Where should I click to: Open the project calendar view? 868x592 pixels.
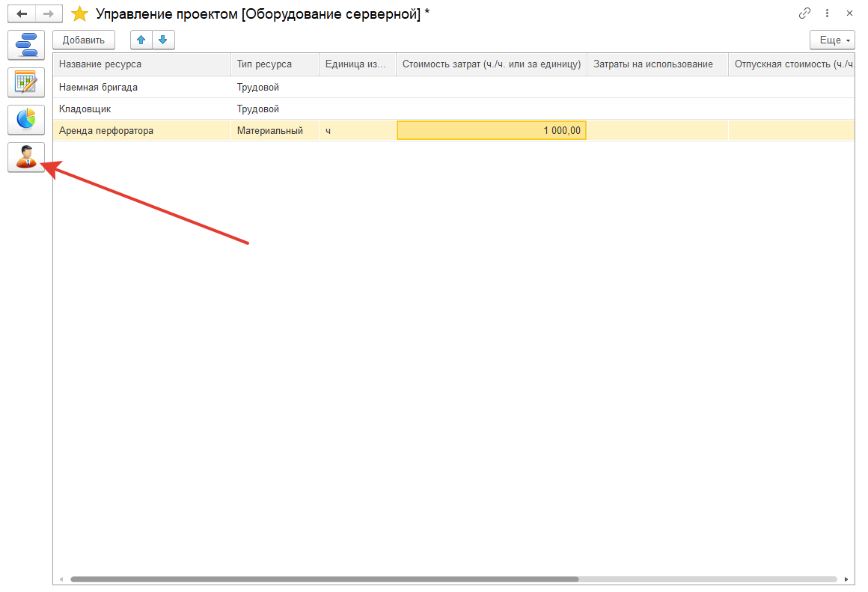coord(25,82)
